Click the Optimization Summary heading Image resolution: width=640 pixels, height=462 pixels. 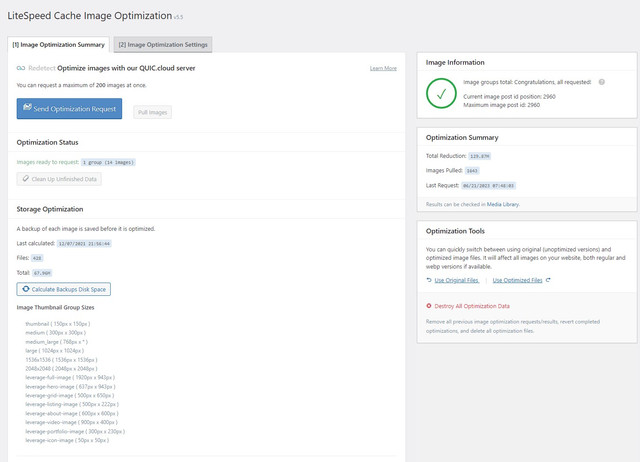(462, 138)
